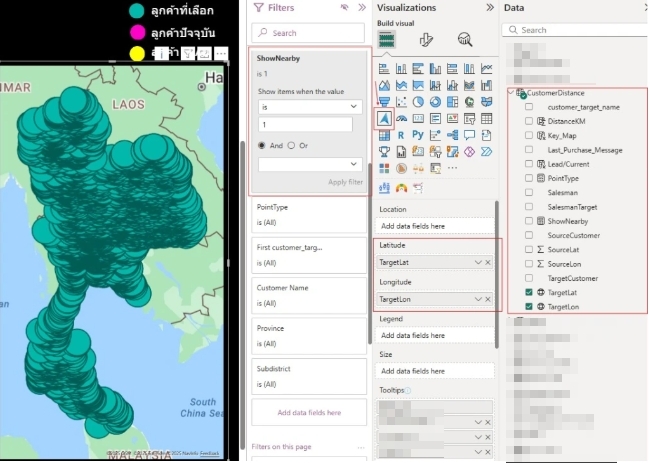Select the donut chart visual icon
Screen dimensions: 650x463
click(435, 101)
